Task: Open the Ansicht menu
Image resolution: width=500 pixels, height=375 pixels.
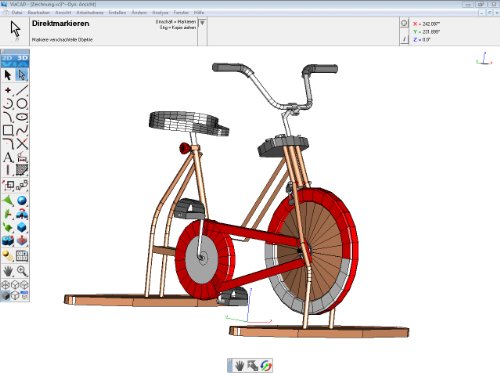Action: [63, 12]
